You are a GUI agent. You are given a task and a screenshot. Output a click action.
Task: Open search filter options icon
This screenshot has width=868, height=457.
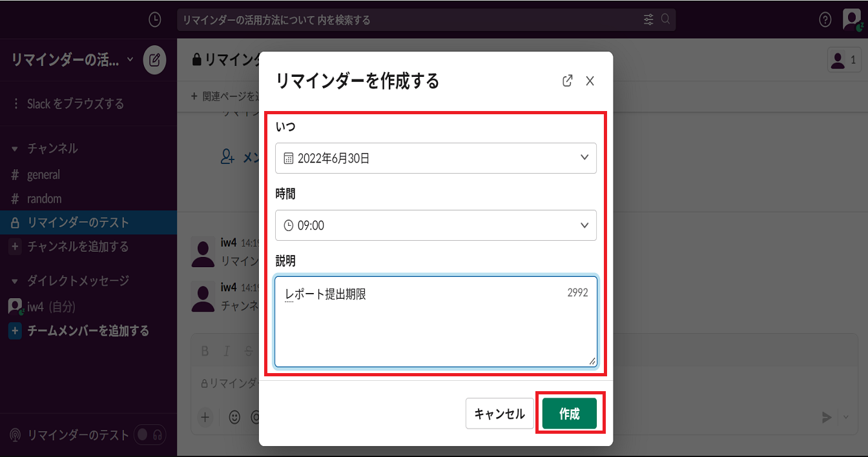pos(648,20)
